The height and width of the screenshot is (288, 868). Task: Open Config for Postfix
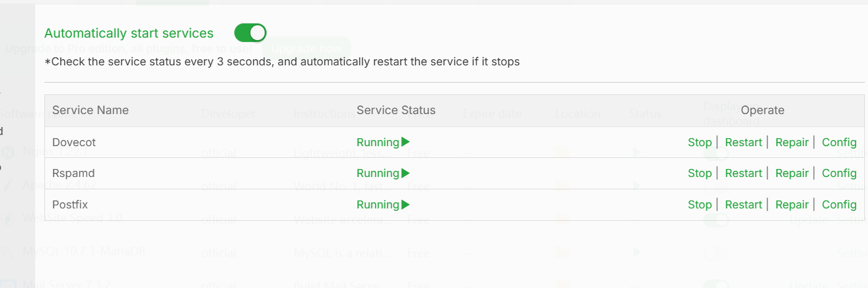click(839, 205)
